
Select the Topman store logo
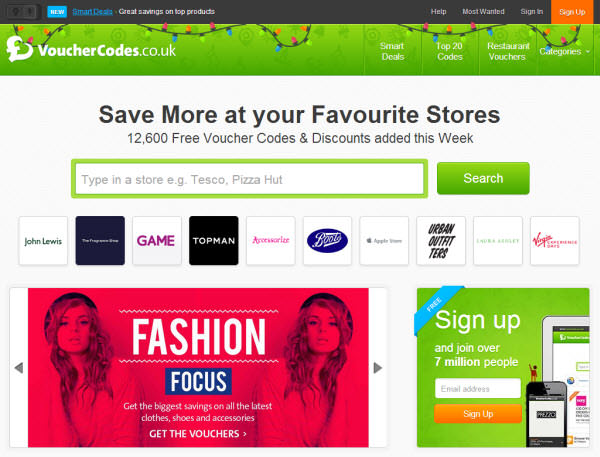[x=214, y=241]
